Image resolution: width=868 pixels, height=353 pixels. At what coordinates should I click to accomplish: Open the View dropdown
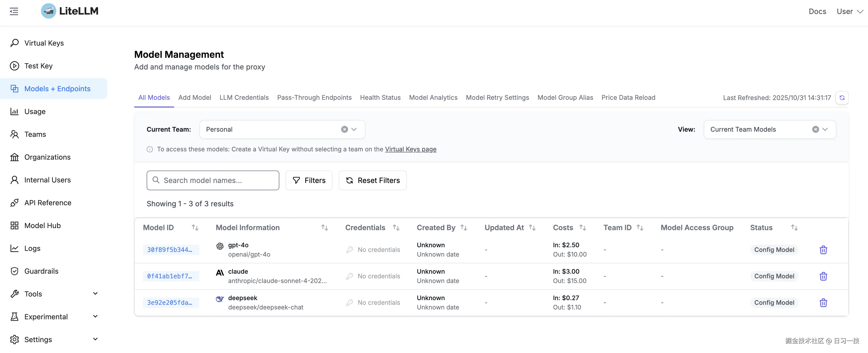coord(825,130)
